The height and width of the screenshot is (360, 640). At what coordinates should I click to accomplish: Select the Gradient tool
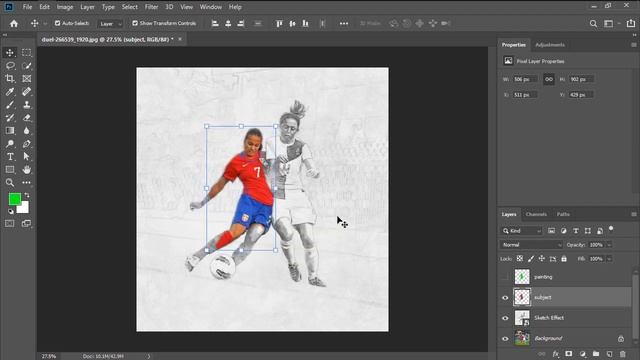(x=10, y=131)
